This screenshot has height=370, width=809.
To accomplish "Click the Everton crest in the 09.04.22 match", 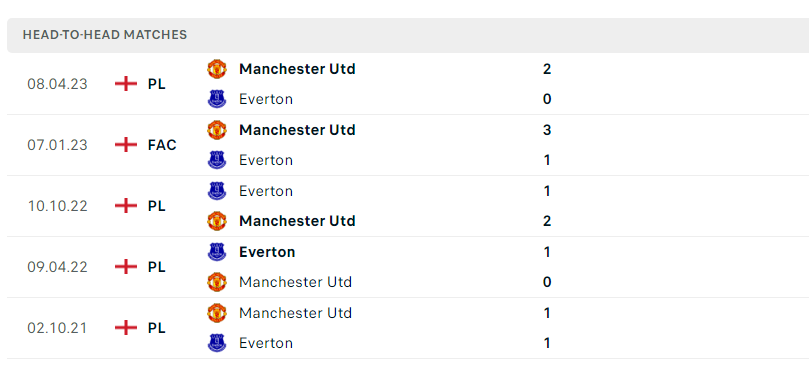I will pos(217,252).
